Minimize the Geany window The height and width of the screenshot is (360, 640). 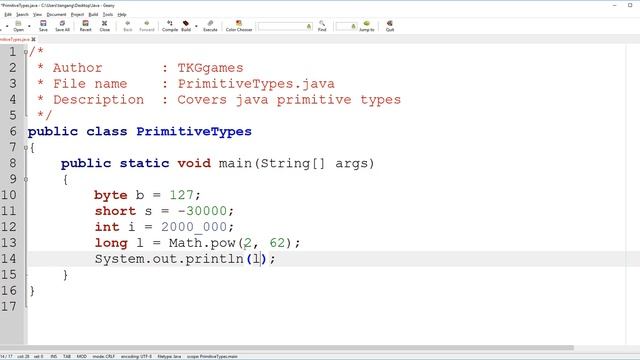[x=614, y=5]
